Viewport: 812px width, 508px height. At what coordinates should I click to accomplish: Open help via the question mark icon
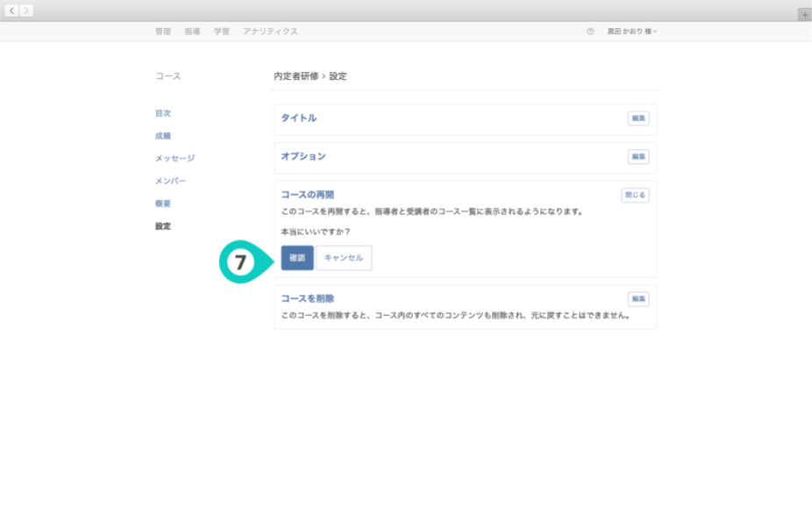tap(590, 32)
